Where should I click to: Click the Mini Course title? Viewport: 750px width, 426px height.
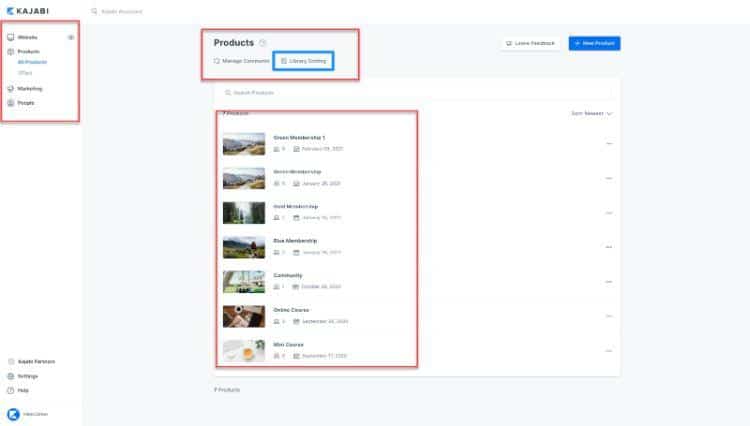tap(288, 345)
